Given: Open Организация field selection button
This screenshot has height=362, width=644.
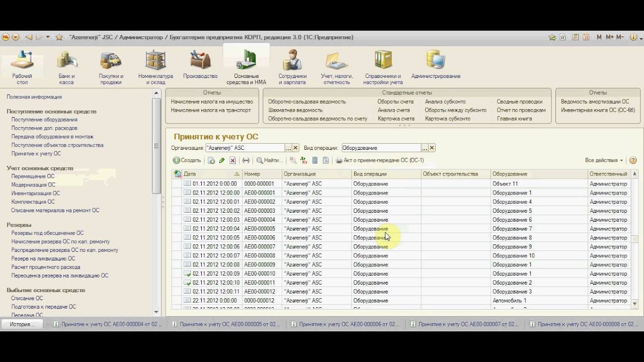Looking at the screenshot, I should [288, 148].
